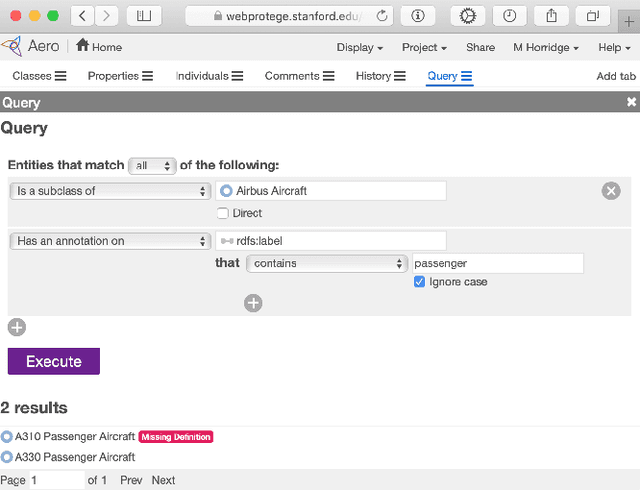The width and height of the screenshot is (640, 490).
Task: Add a new query criterion with the outer plus
Action: pyautogui.click(x=17, y=327)
